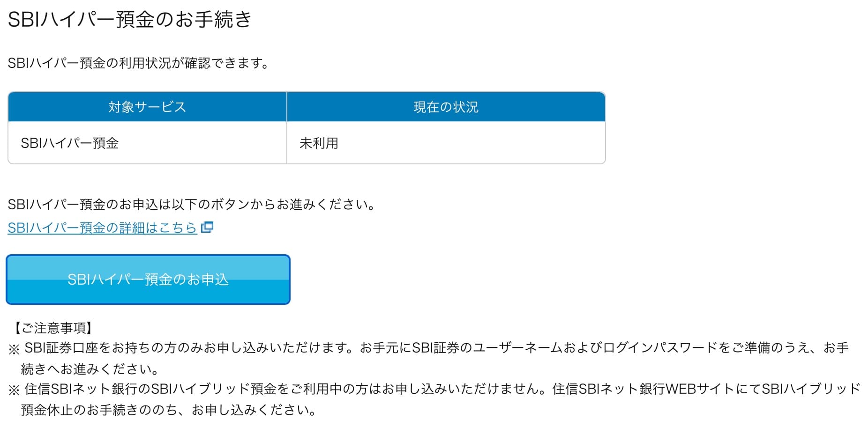Click the 続きへお進みください line of first note
This screenshot has width=868, height=427.
pos(90,369)
